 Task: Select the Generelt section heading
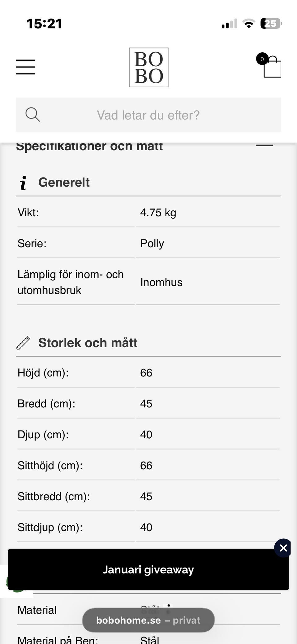click(x=64, y=182)
